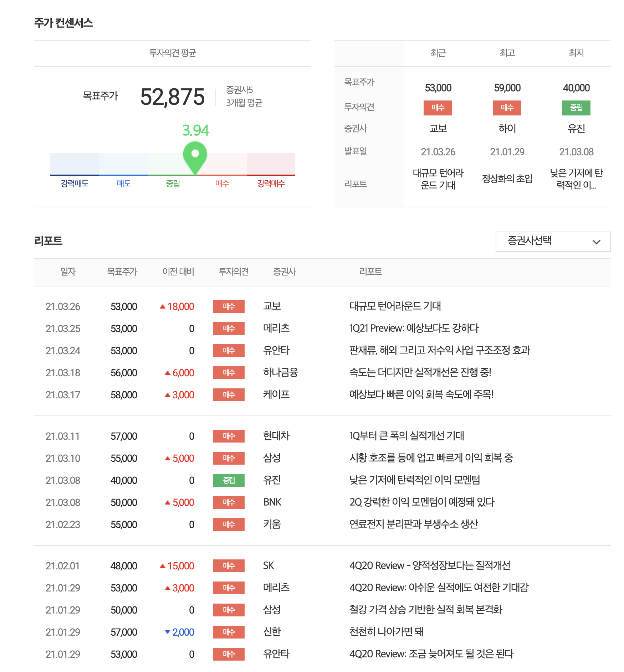Image resolution: width=624 pixels, height=672 pixels.
Task: Open report 천천히 나아가면 돼
Action: 387,632
